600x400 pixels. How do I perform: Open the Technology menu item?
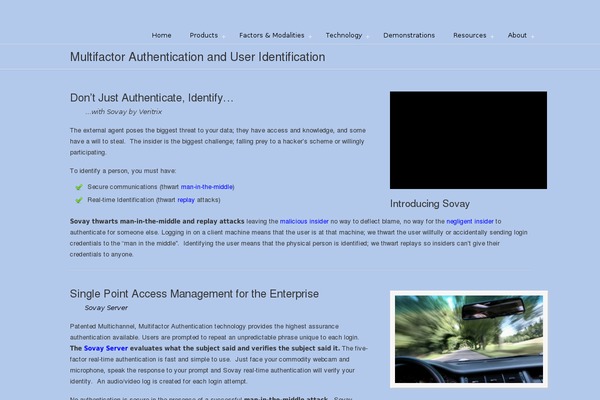(344, 35)
